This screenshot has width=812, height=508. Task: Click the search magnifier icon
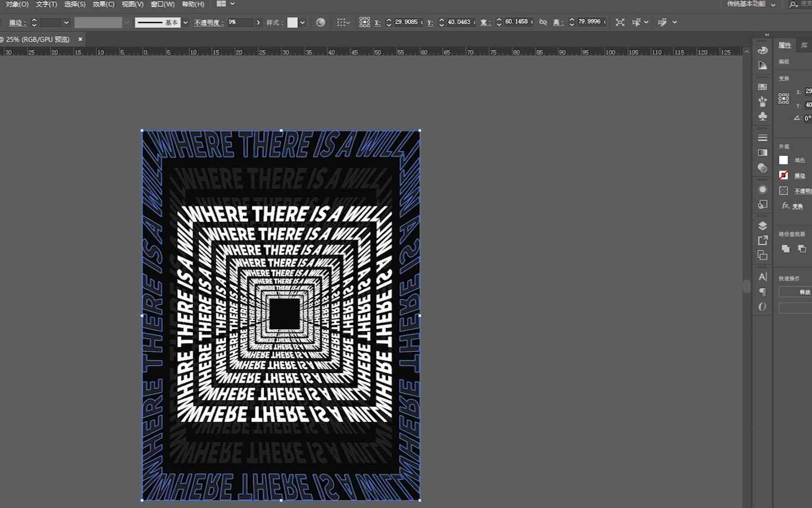click(793, 4)
